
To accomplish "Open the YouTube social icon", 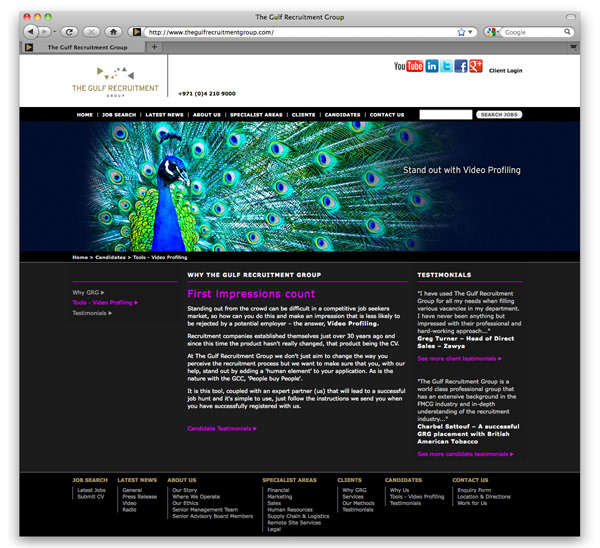I will pyautogui.click(x=408, y=66).
